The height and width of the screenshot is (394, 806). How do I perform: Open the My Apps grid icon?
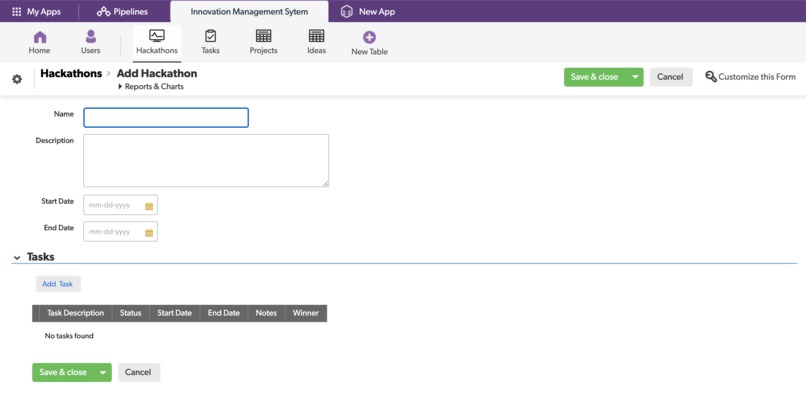(16, 11)
